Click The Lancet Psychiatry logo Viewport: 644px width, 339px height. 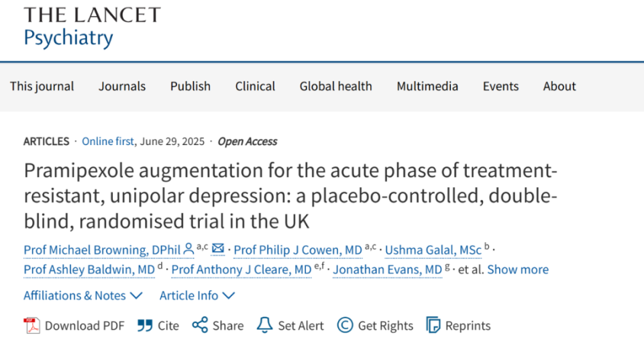pyautogui.click(x=92, y=28)
